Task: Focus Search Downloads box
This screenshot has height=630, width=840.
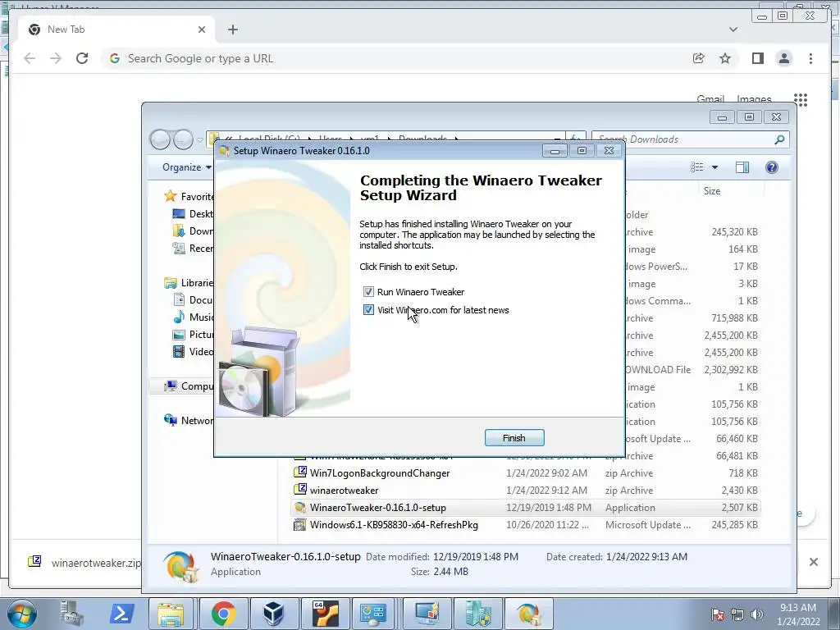Action: click(690, 139)
